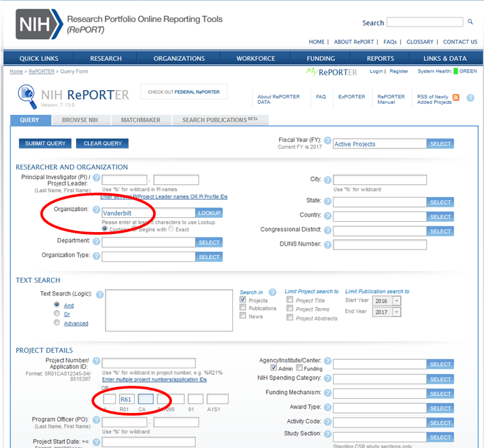The width and height of the screenshot is (484, 448).
Task: Click the City input field
Action: coord(380,180)
